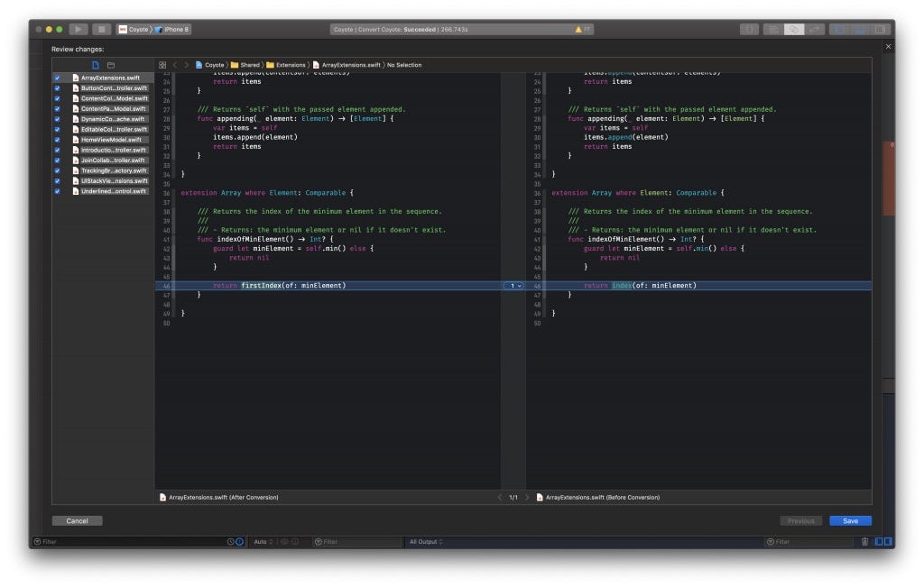Open the No Selection symbol menu
The image size is (924, 587).
[x=404, y=65]
